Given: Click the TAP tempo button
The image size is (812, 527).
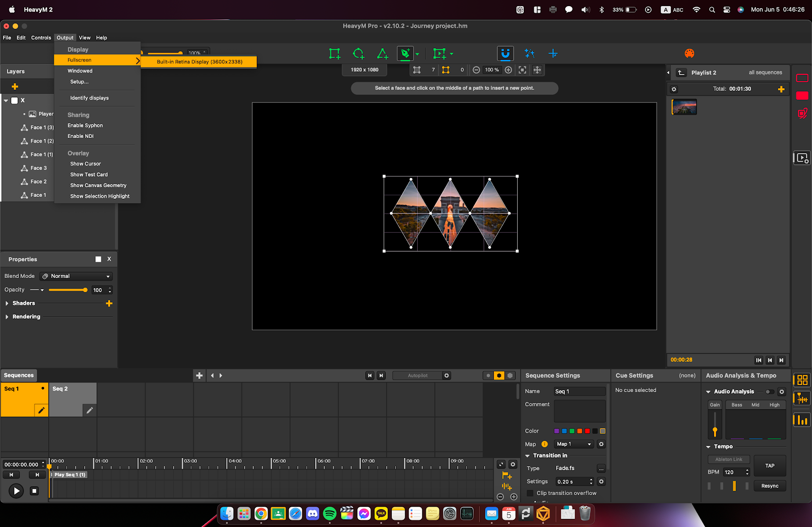Looking at the screenshot, I should coord(770,466).
